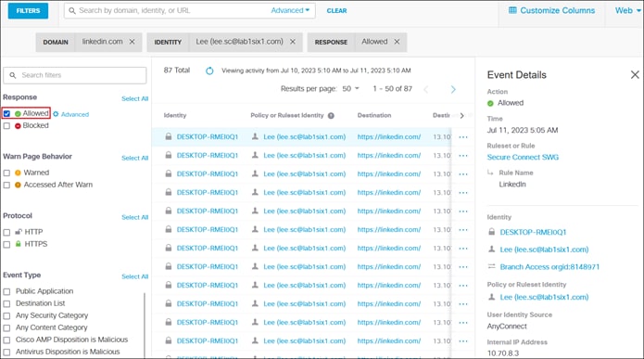
Task: Open the fourth row's more options ellipsis
Action: (463, 192)
